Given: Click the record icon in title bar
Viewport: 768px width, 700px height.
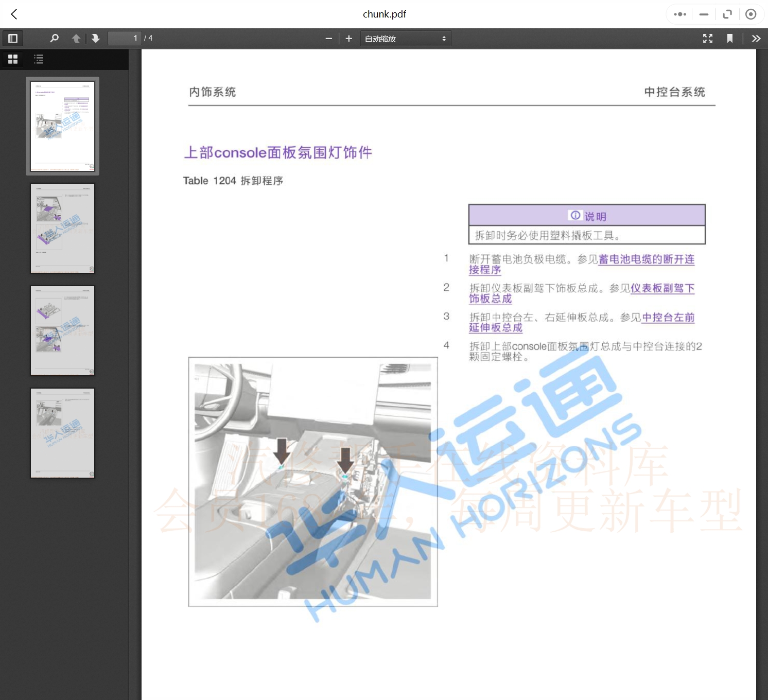Looking at the screenshot, I should click(x=751, y=14).
